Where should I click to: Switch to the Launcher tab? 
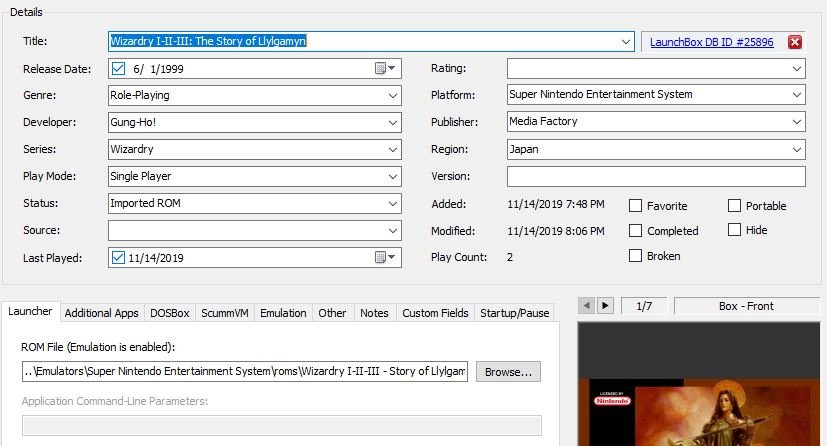coord(30,312)
